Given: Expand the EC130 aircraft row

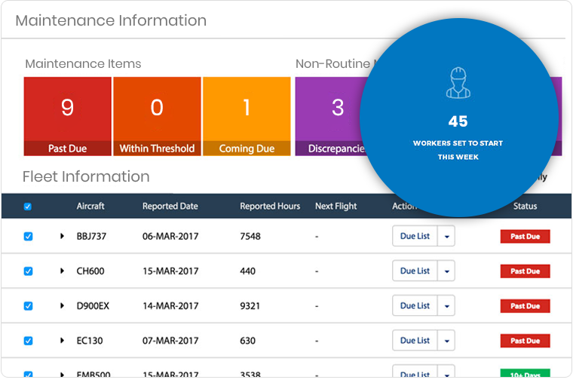Looking at the screenshot, I should [x=62, y=340].
